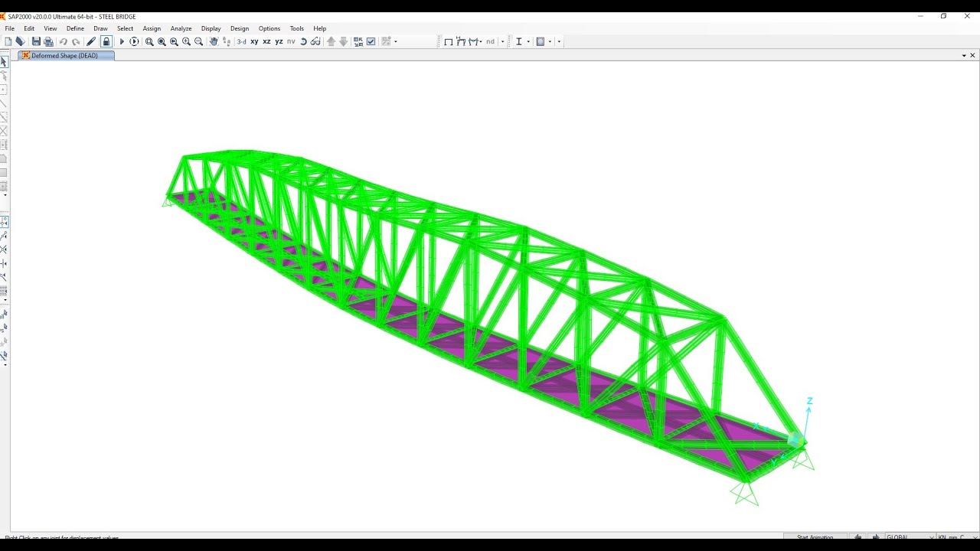Open the File menu
980x551 pixels.
pos(10,28)
